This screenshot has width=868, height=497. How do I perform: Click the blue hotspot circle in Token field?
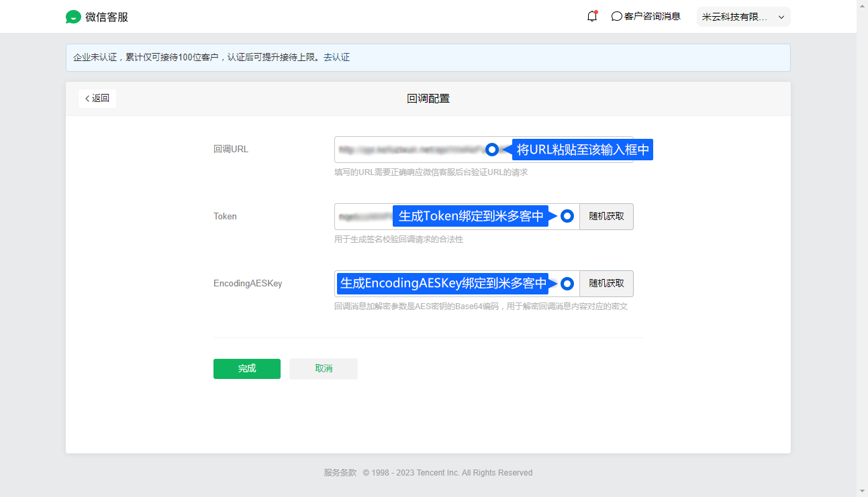567,216
